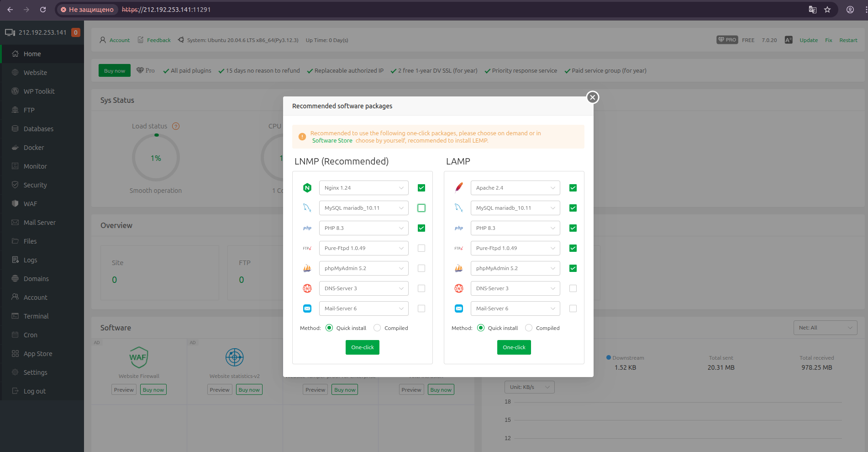Click the Mail Server envelope icon
Image resolution: width=868 pixels, height=452 pixels.
(15, 222)
